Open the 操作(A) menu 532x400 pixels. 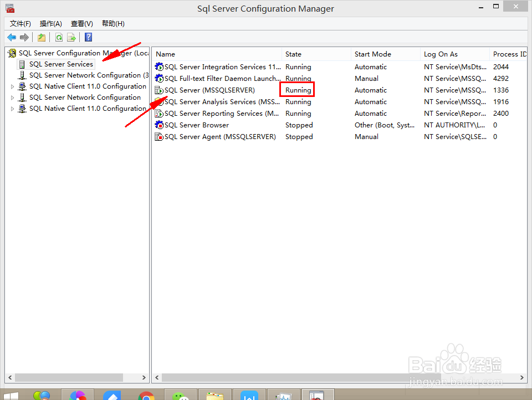pos(50,23)
